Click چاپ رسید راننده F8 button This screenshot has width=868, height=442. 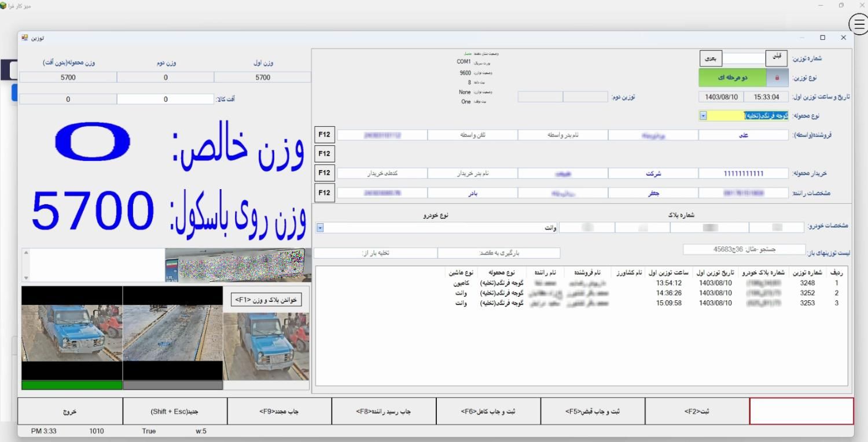pos(383,411)
